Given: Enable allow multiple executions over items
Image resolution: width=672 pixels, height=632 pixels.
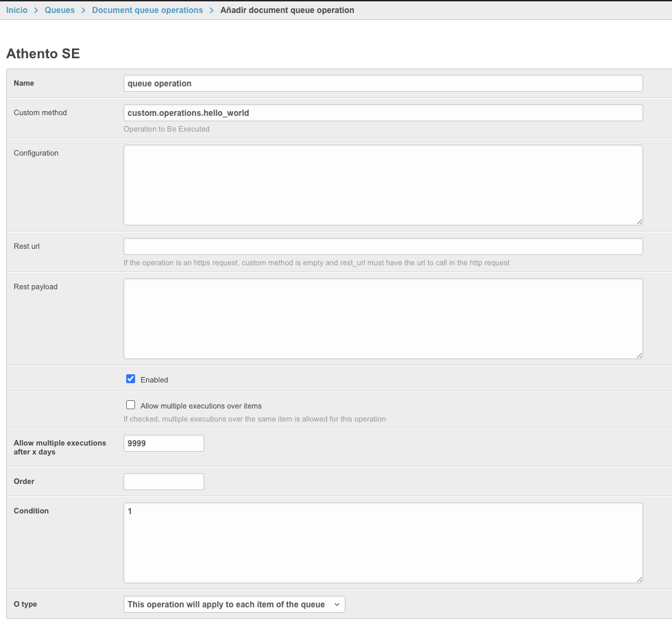Looking at the screenshot, I should pyautogui.click(x=130, y=404).
